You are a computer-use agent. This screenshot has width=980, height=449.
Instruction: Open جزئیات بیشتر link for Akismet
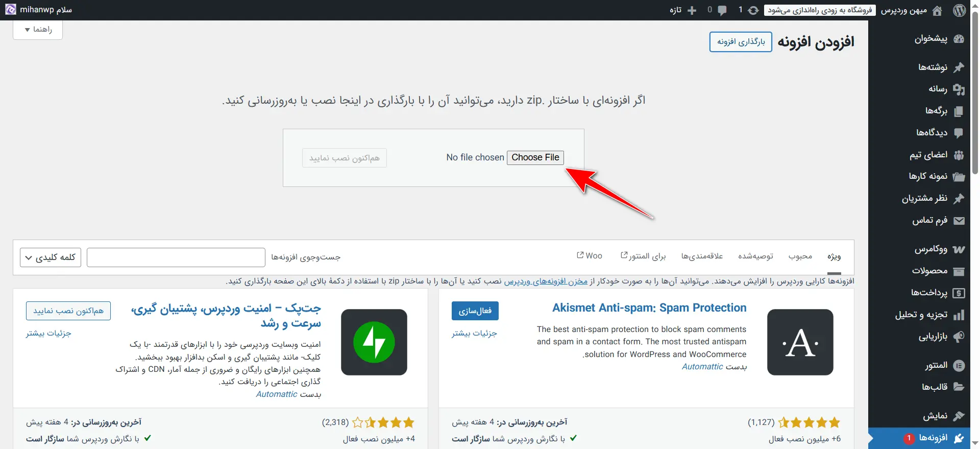pyautogui.click(x=474, y=334)
